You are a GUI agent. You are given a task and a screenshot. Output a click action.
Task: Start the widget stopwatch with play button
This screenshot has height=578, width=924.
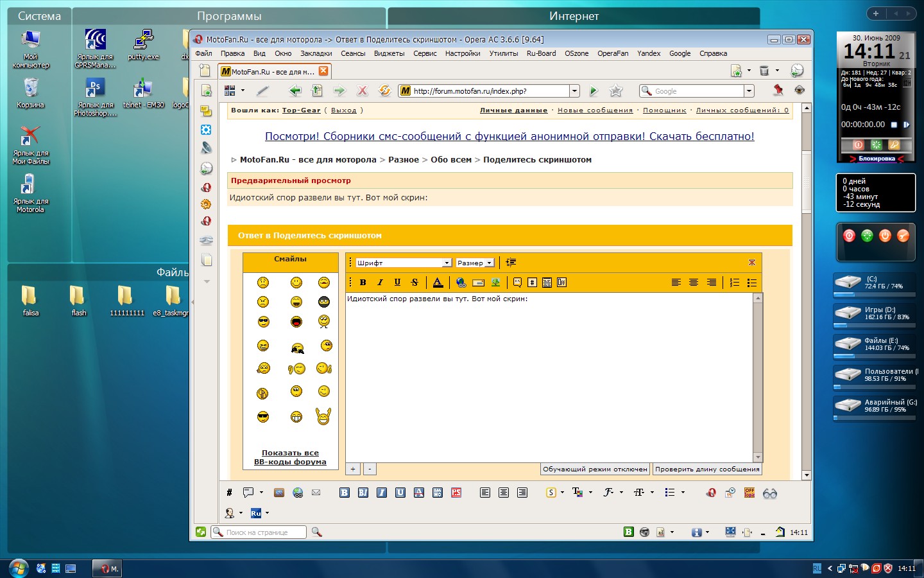tap(906, 125)
